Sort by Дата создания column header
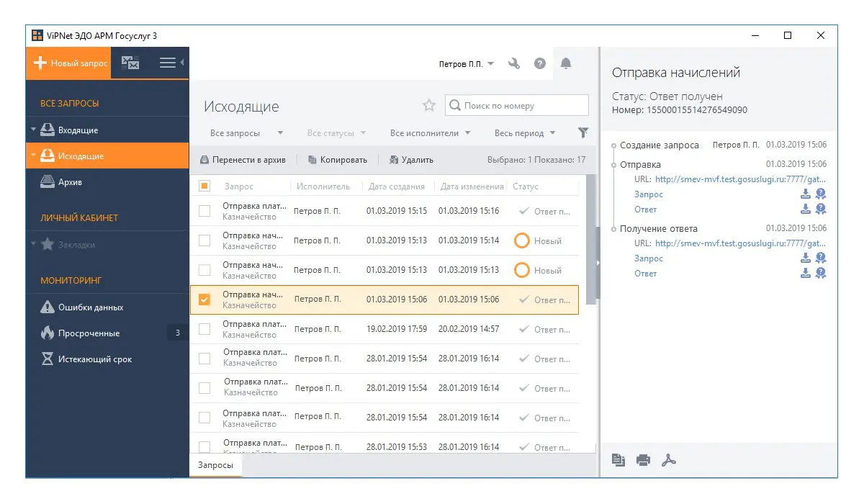864x504 pixels. coord(397,186)
